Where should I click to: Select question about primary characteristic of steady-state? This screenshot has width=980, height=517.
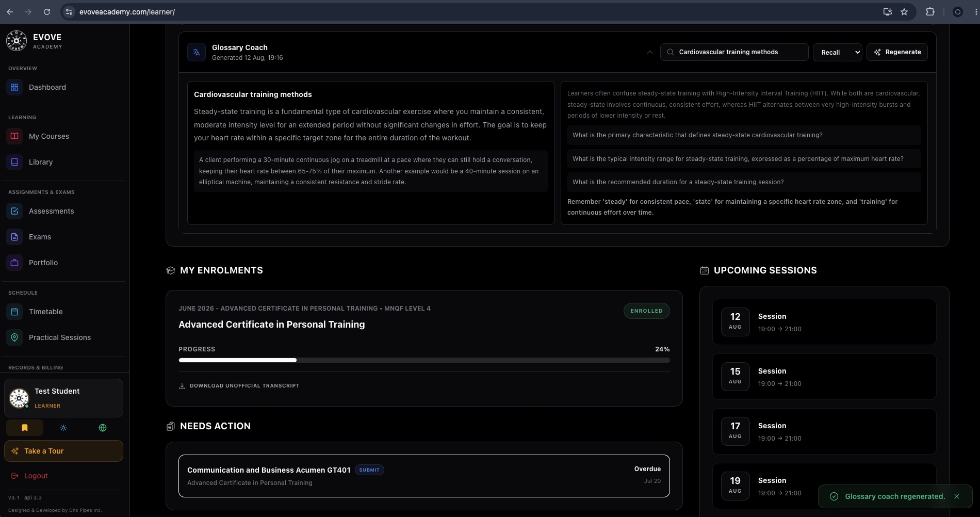[744, 135]
